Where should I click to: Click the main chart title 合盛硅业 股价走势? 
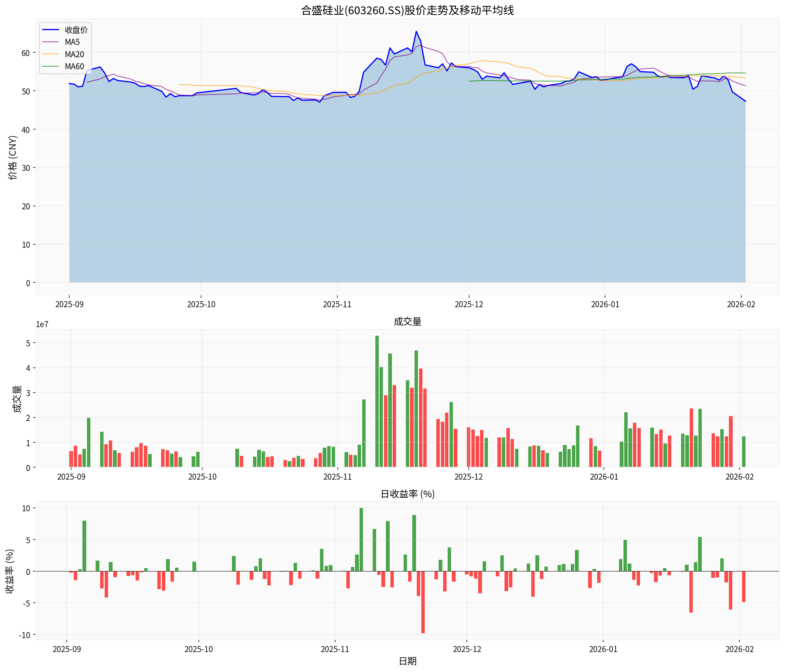click(x=407, y=10)
